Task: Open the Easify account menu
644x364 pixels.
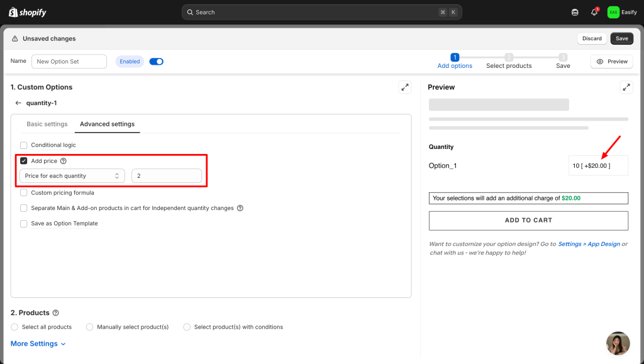Action: click(x=622, y=12)
